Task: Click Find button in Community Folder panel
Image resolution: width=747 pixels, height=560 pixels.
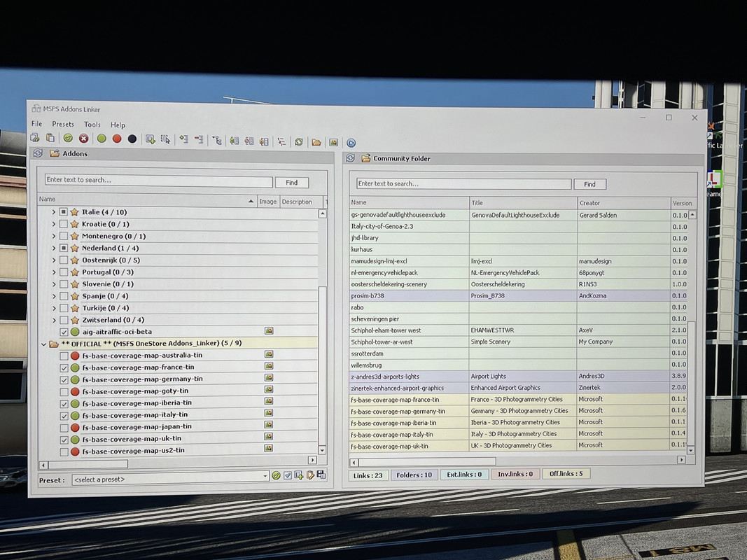Action: pos(589,184)
